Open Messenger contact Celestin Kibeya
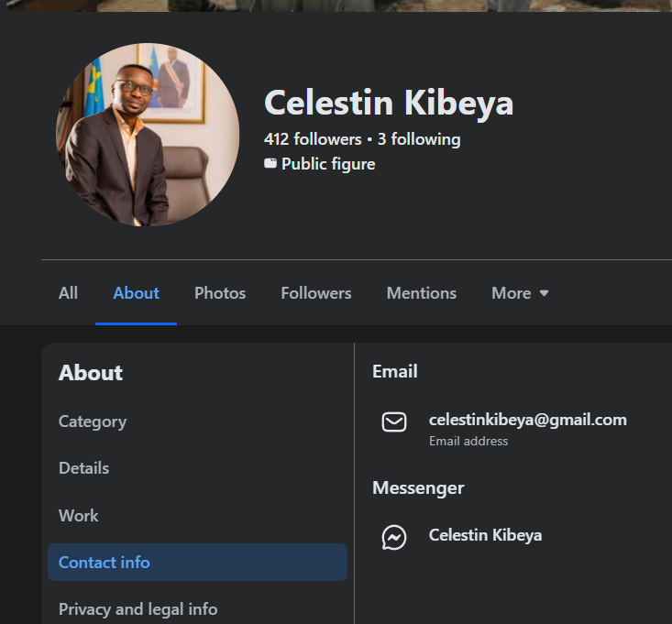 tap(485, 535)
